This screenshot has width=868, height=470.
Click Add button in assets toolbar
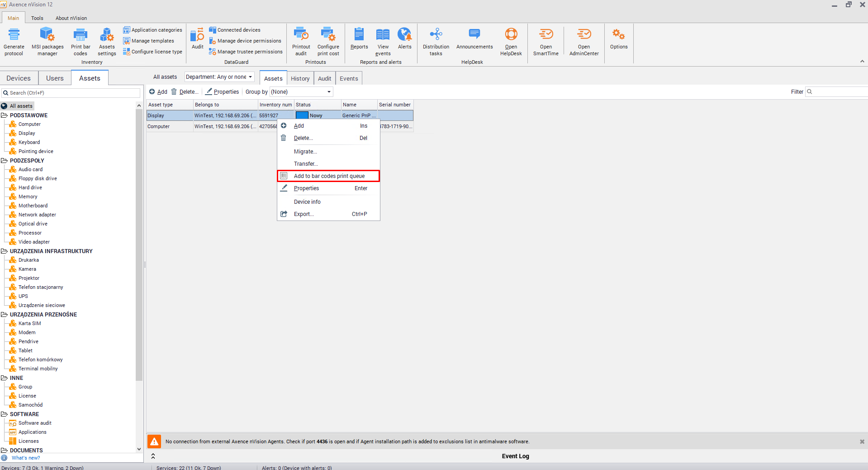pyautogui.click(x=158, y=92)
